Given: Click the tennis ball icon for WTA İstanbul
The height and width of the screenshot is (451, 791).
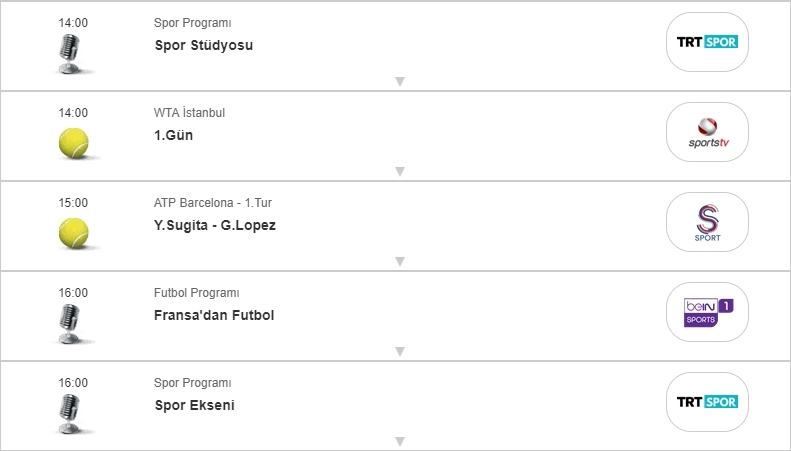Looking at the screenshot, I should point(73,144).
